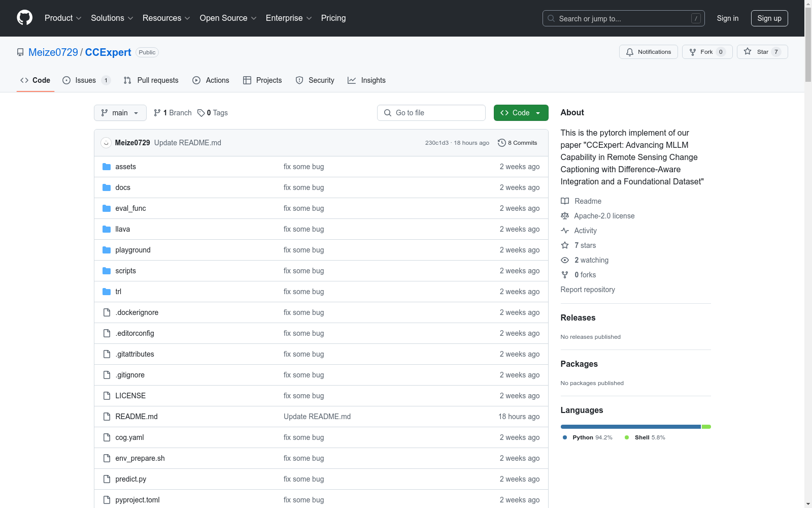
Task: Expand the Solutions menu
Action: [x=112, y=18]
